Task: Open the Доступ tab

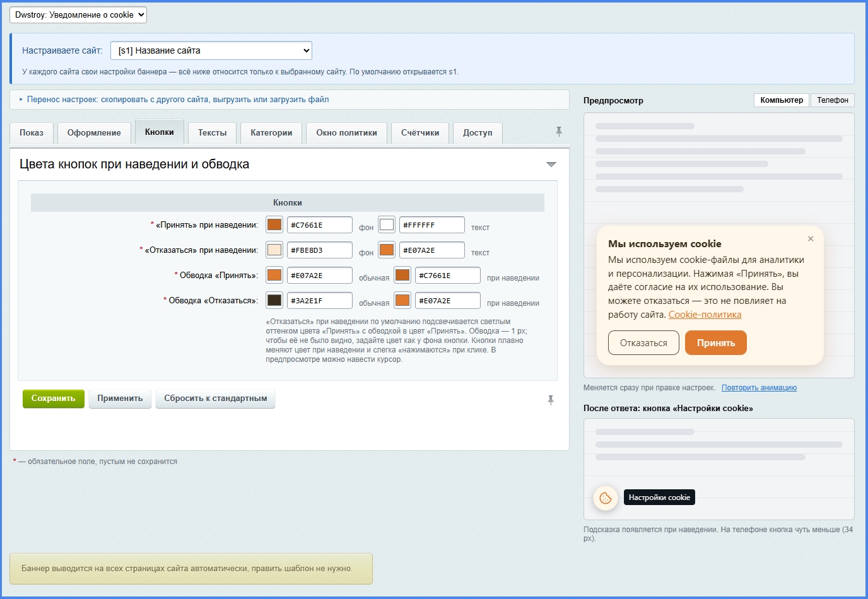Action: [x=478, y=133]
